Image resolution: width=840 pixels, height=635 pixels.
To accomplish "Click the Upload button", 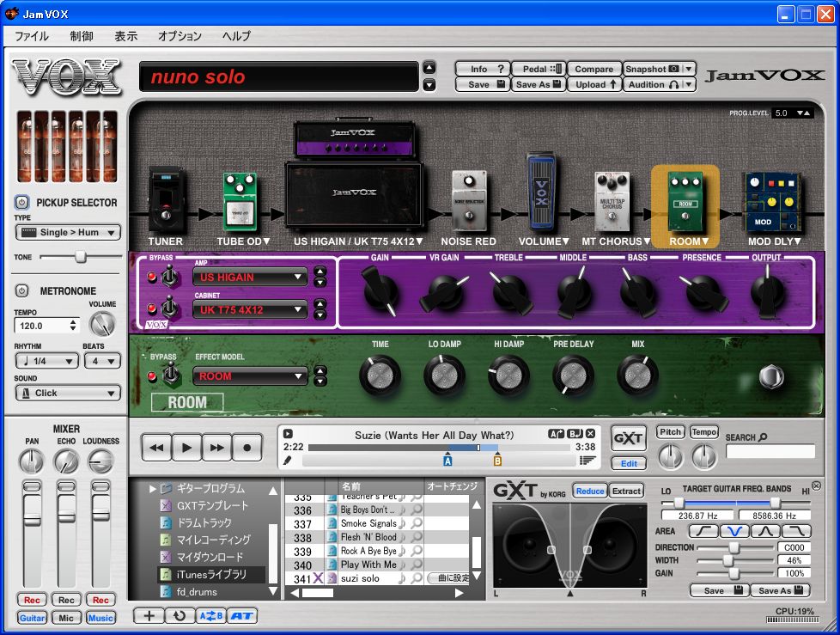I will click(593, 85).
